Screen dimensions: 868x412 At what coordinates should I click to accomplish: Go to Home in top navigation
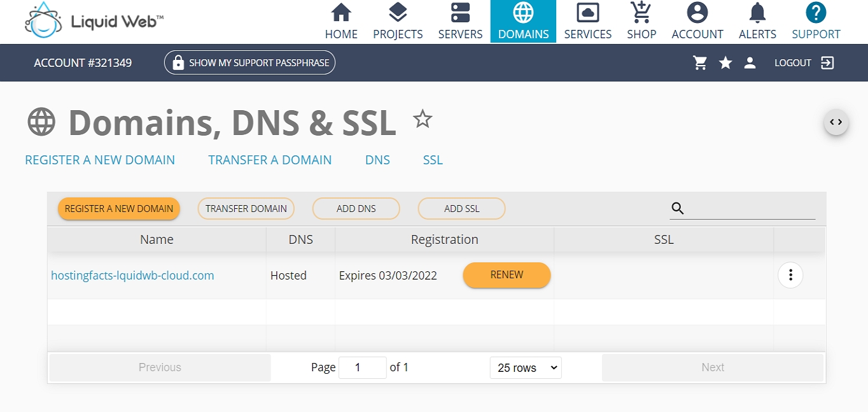[341, 22]
